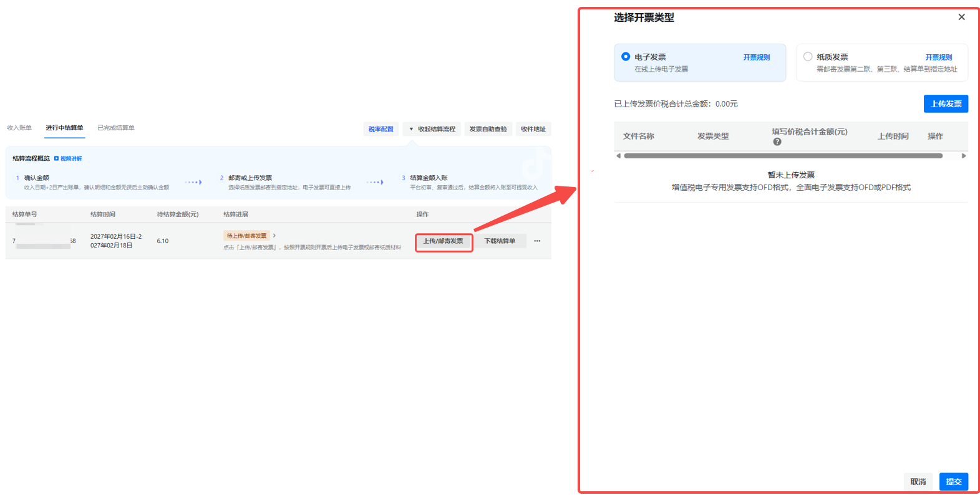Open 开票规则 link for 电子发票
This screenshot has height=495, width=980.
click(756, 57)
